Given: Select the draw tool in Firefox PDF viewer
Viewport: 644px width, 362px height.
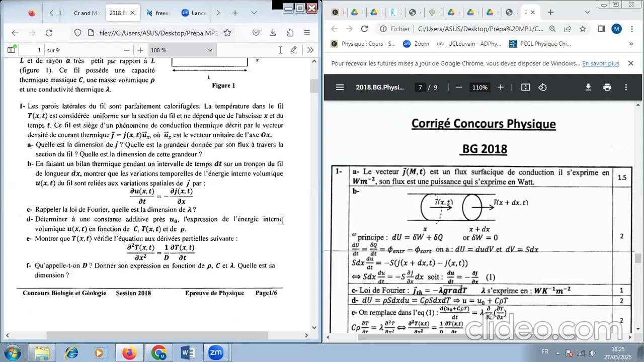Looking at the screenshot, I should (x=293, y=50).
